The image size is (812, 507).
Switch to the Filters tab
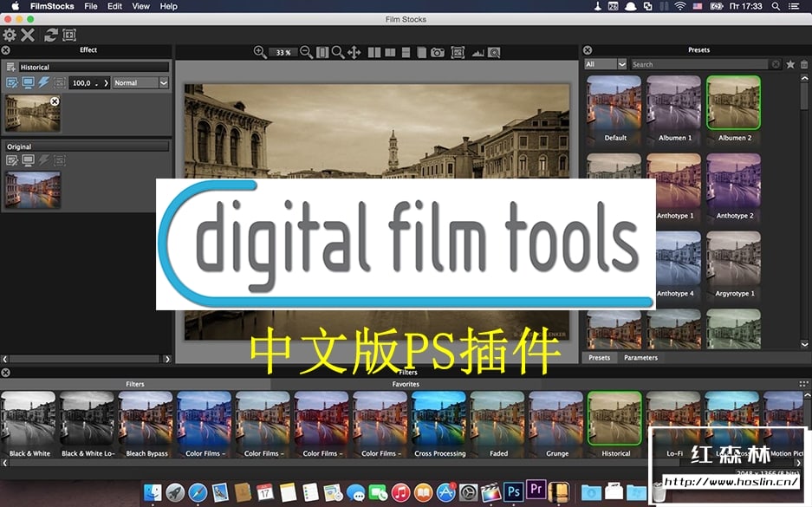135,384
